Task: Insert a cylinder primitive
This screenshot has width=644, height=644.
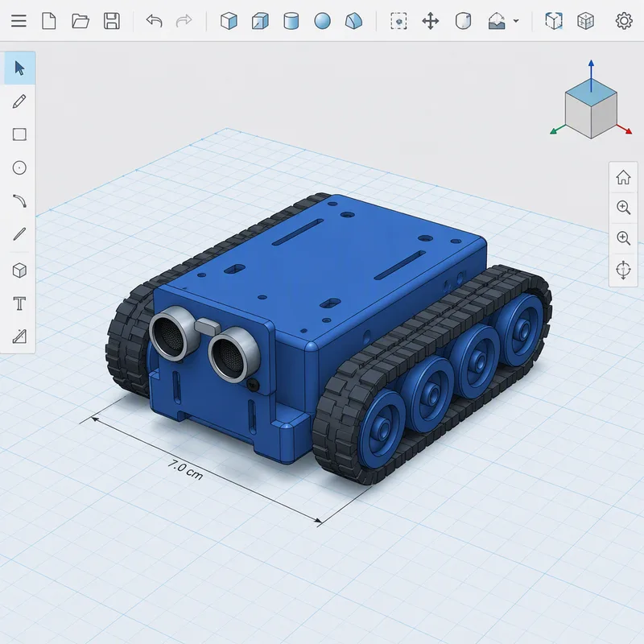Action: click(x=291, y=21)
